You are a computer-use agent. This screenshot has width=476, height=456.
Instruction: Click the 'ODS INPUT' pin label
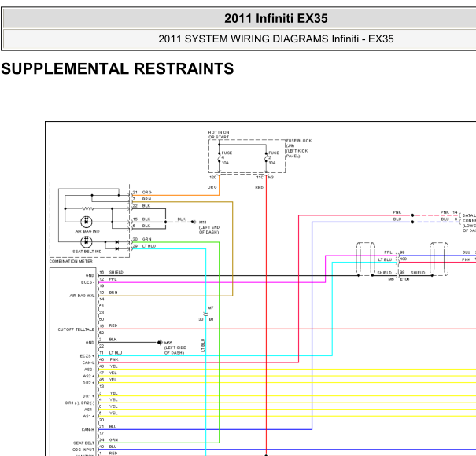pos(83,450)
